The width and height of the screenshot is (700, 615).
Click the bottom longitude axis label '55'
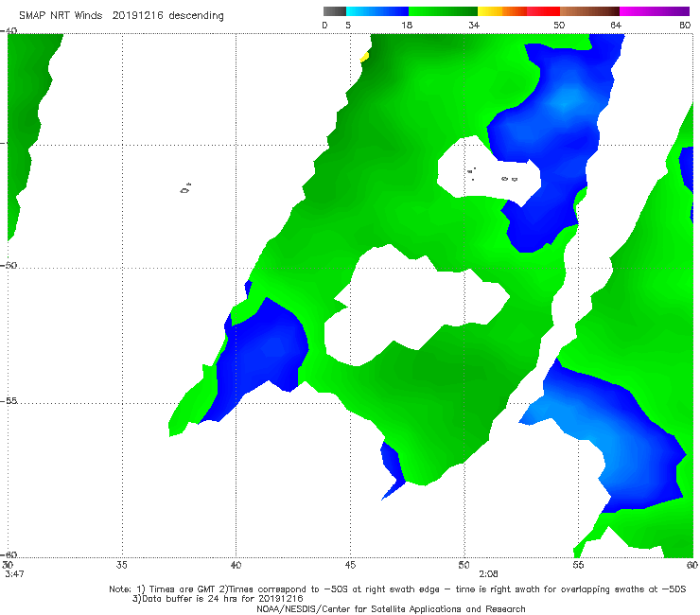coord(578,565)
